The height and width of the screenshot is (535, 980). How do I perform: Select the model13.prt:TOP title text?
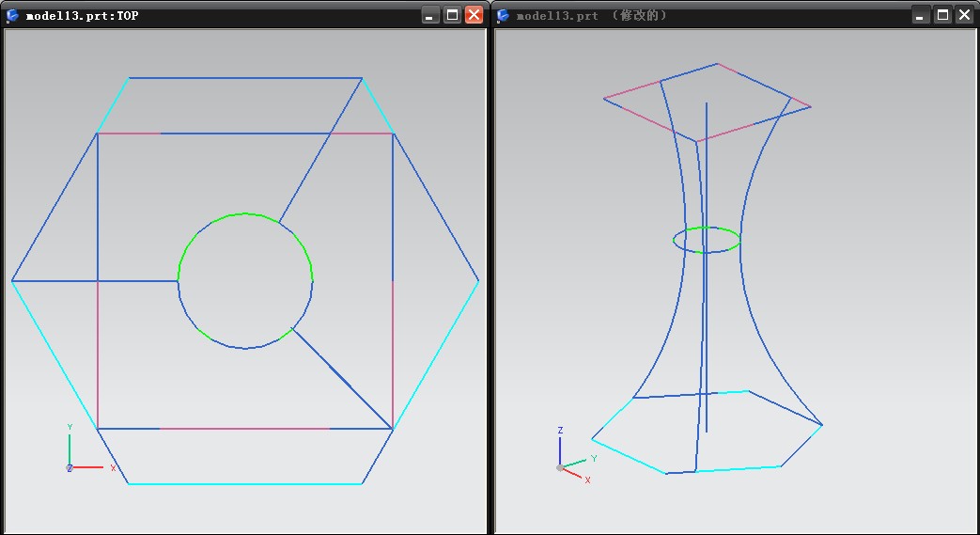click(x=82, y=16)
